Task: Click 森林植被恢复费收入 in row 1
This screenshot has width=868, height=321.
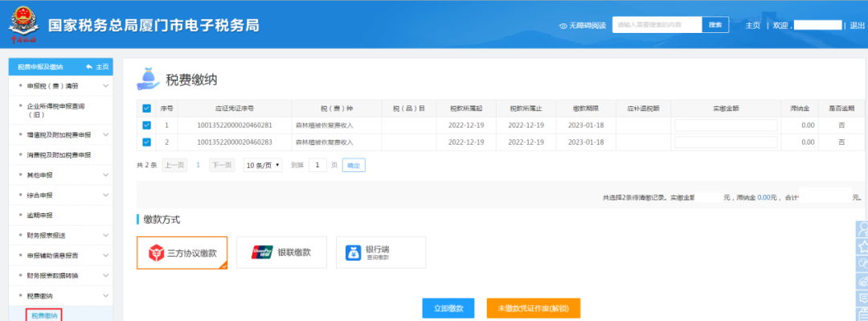Action: [325, 126]
